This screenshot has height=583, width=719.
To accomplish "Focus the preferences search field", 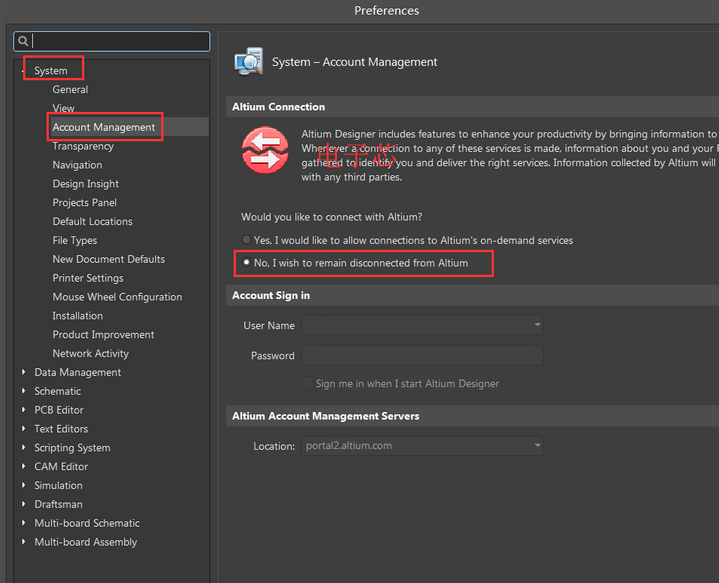I will [112, 41].
